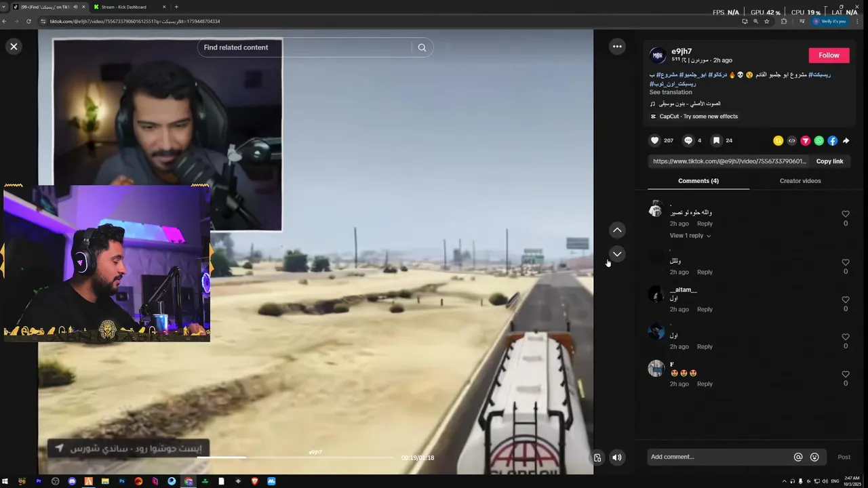Repost the video with the yellow repost icon

point(778,141)
